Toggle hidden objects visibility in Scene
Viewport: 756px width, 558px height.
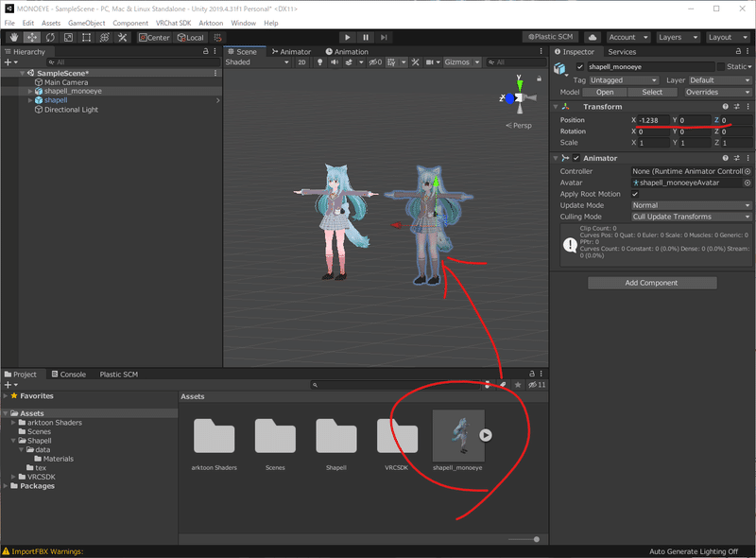(375, 62)
